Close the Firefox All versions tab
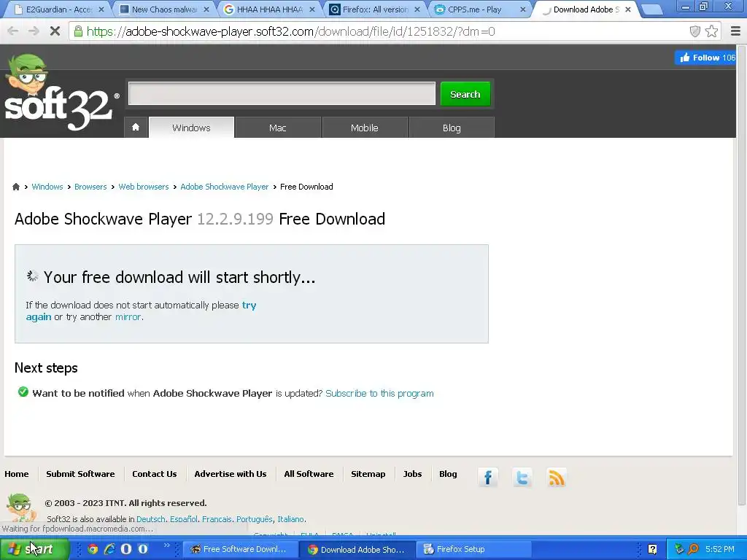This screenshot has height=560, width=747. click(x=417, y=9)
